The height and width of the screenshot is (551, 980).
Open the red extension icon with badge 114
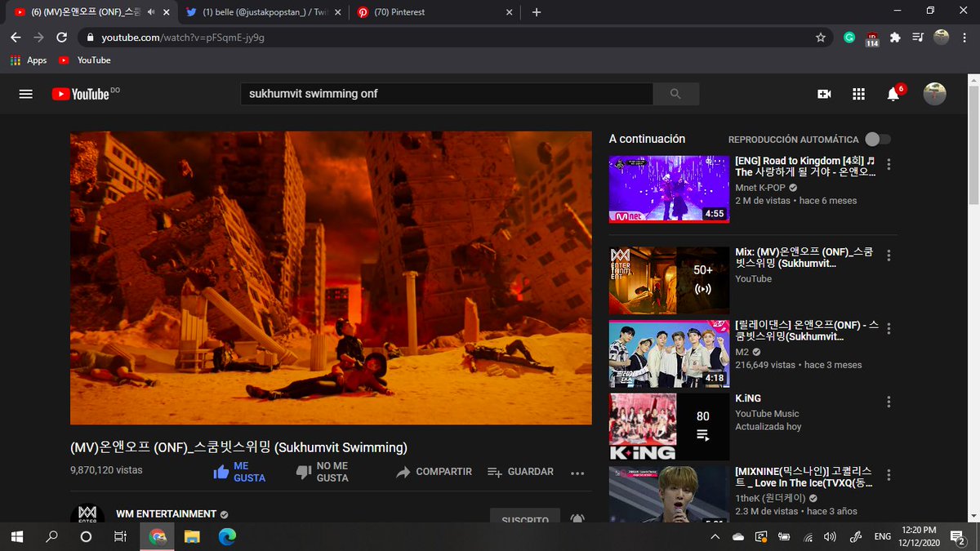pos(872,38)
